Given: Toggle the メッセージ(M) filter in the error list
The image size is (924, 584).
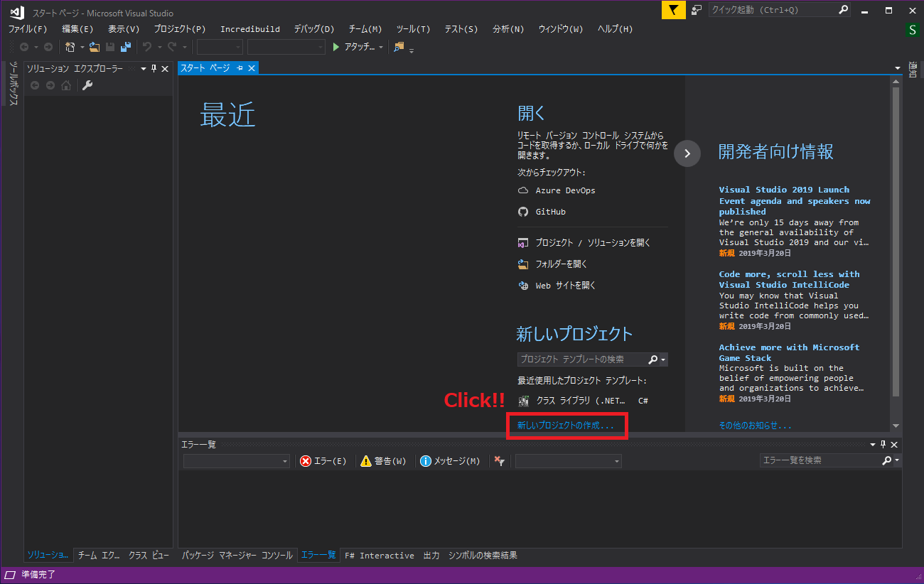Looking at the screenshot, I should click(x=450, y=460).
